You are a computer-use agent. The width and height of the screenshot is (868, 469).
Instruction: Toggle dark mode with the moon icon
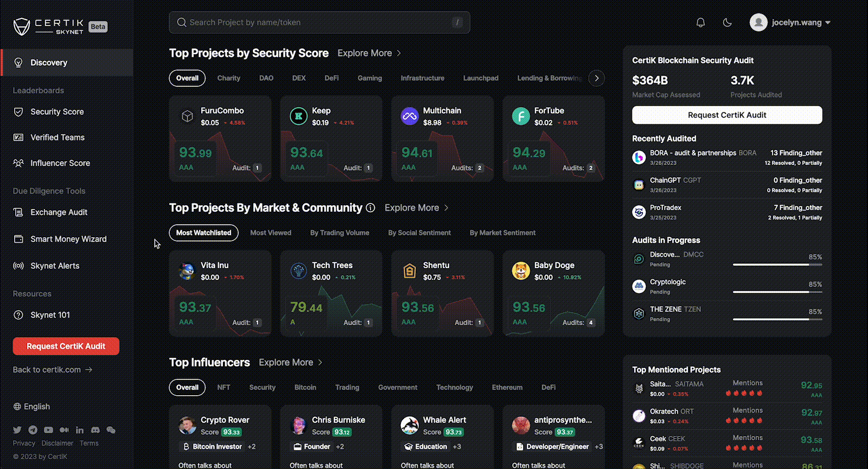click(x=727, y=22)
